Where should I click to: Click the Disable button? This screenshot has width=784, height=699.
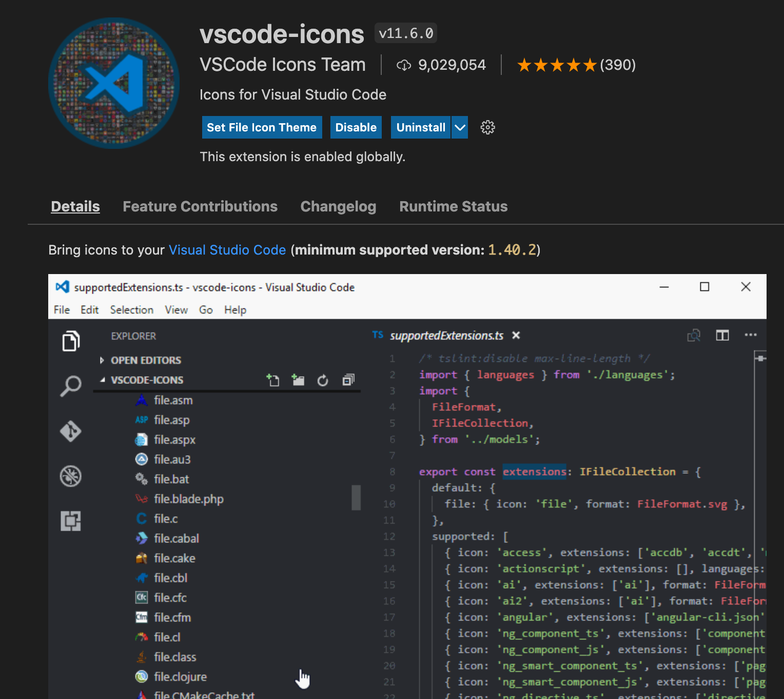(356, 127)
